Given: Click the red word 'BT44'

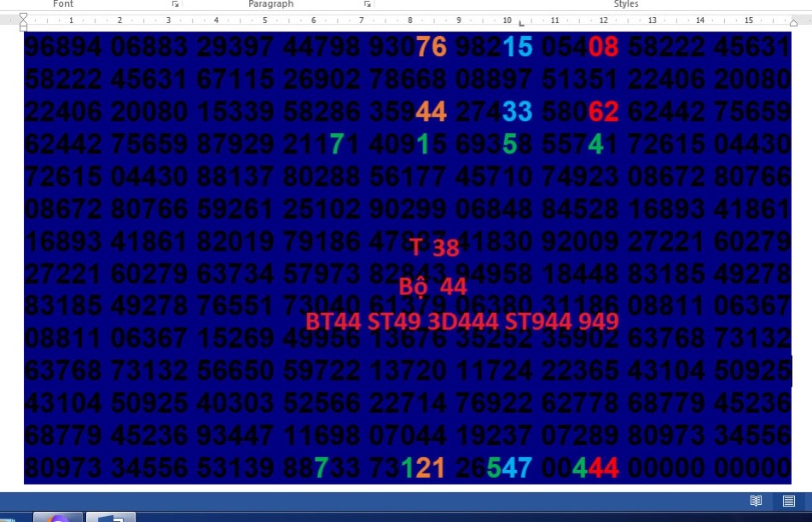Looking at the screenshot, I should (333, 322).
